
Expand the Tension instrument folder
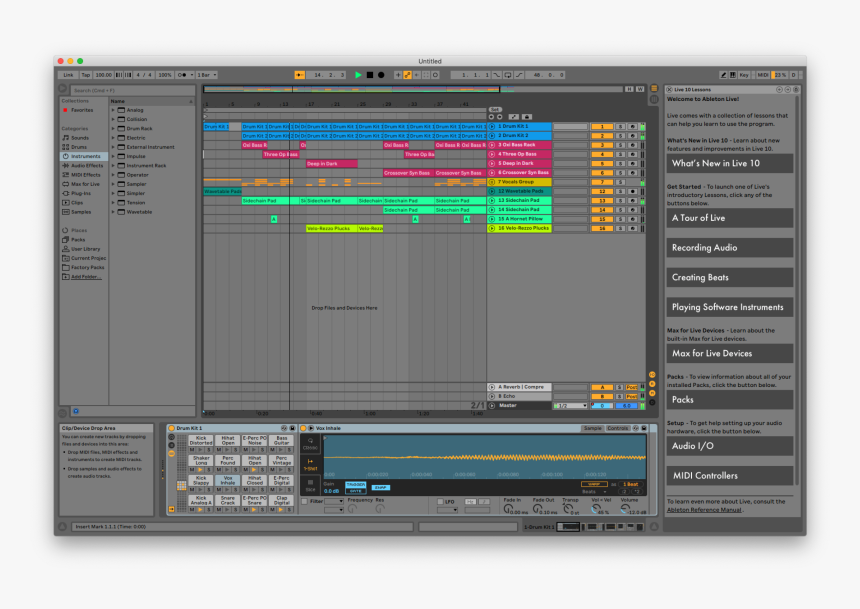(114, 203)
